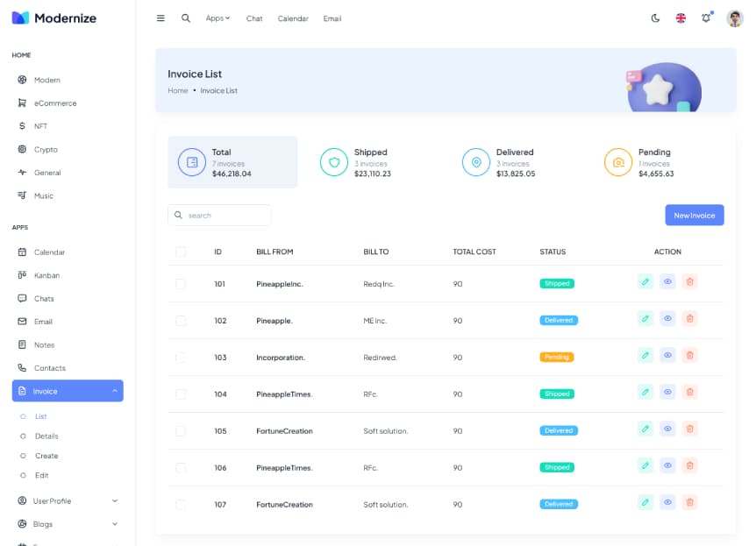Image resolution: width=756 pixels, height=546 pixels.
Task: Toggle the hamburger sidebar menu icon
Action: 160,18
